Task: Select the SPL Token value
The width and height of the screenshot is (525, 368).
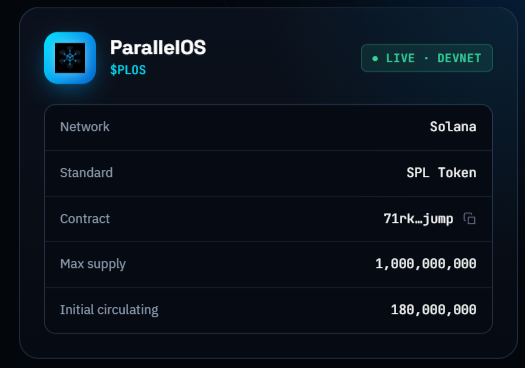Action: coord(441,172)
